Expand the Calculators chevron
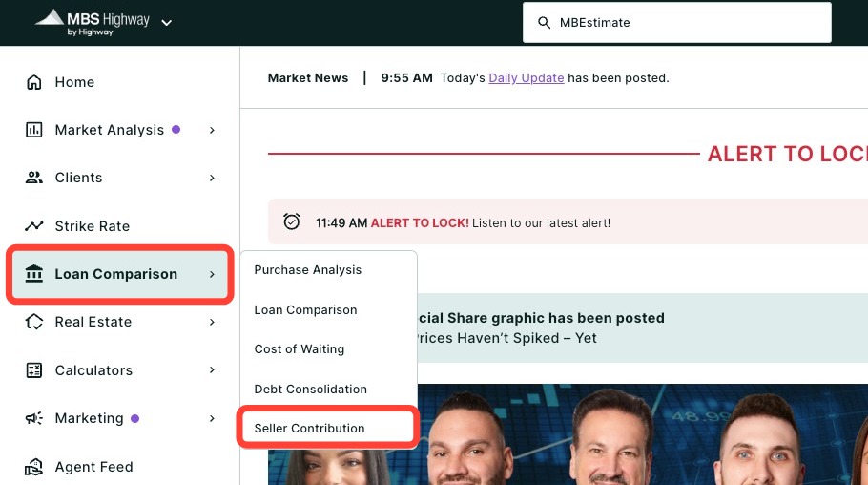This screenshot has width=868, height=485. pos(212,369)
